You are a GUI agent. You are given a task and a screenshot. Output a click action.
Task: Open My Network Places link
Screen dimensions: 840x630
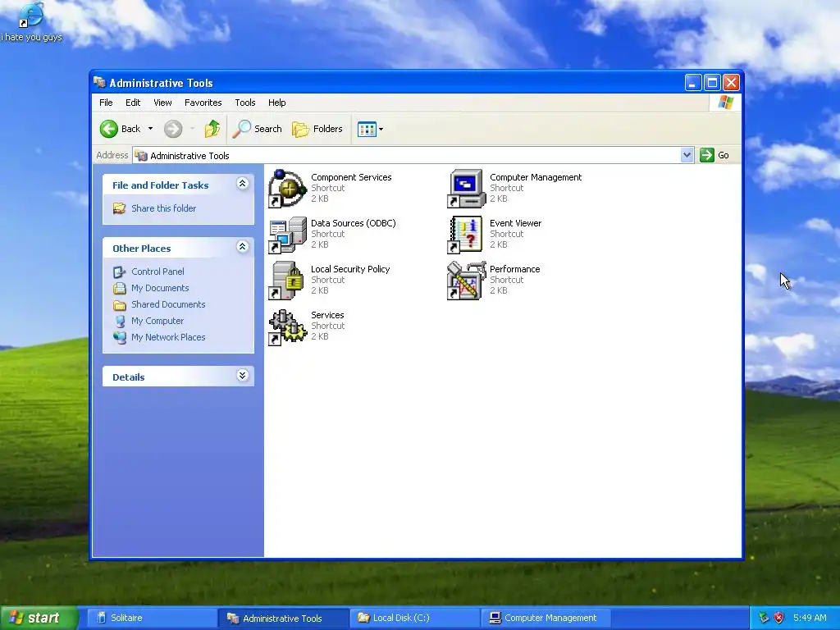pos(168,337)
